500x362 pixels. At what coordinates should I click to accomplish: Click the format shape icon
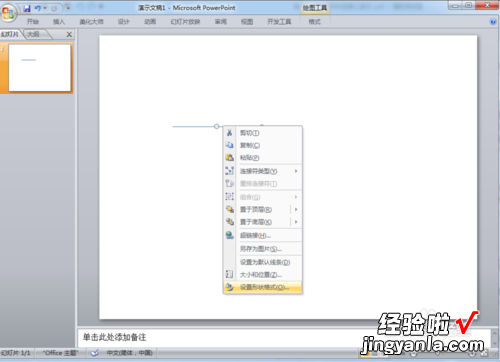coord(229,287)
